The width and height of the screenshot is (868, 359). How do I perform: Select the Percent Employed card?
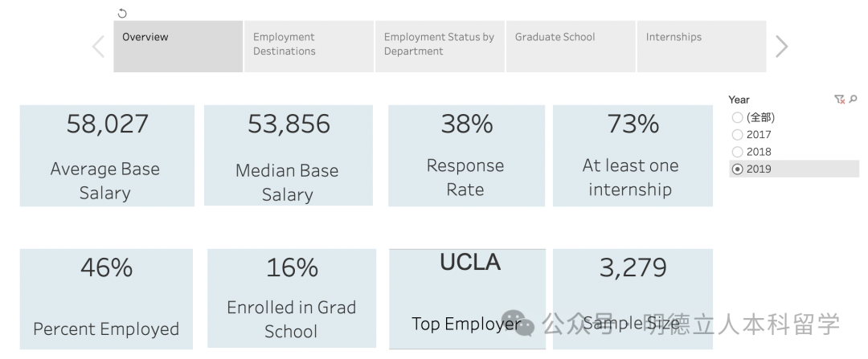click(x=106, y=299)
